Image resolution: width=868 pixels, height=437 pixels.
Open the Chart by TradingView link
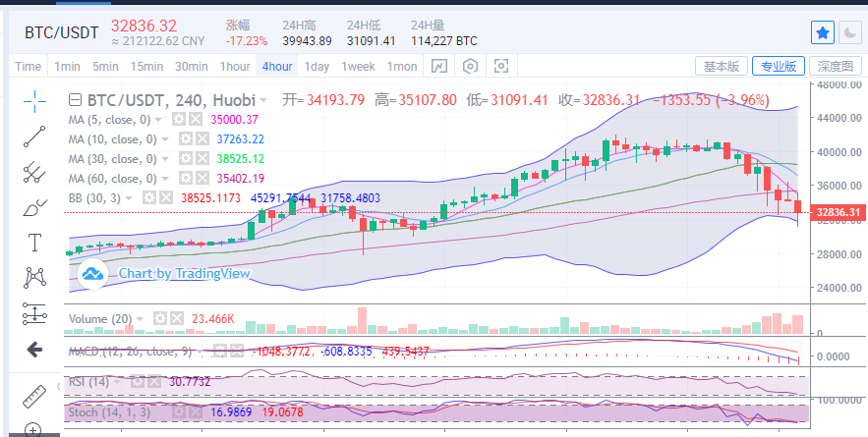[x=185, y=273]
